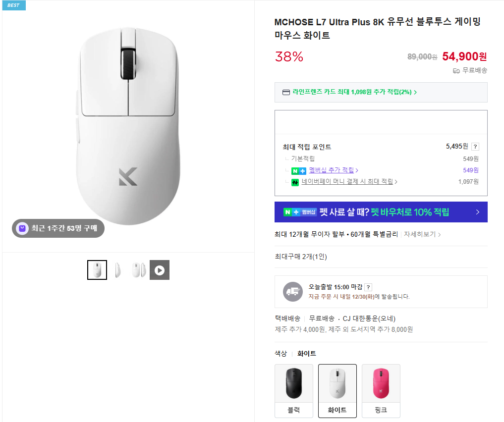
Task: Click the card icon beside 라인프렌즈 benefit
Action: click(285, 93)
